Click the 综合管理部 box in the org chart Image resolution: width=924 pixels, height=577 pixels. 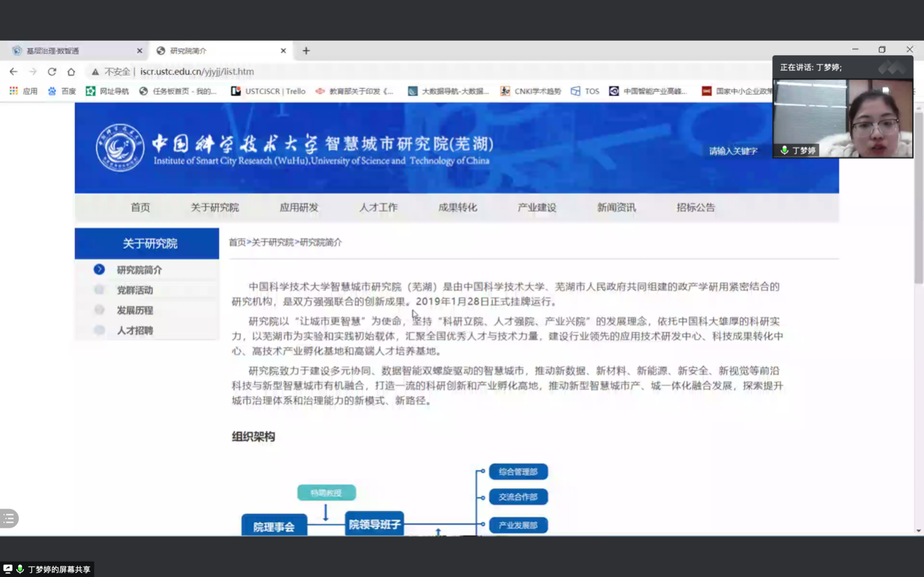tap(518, 471)
